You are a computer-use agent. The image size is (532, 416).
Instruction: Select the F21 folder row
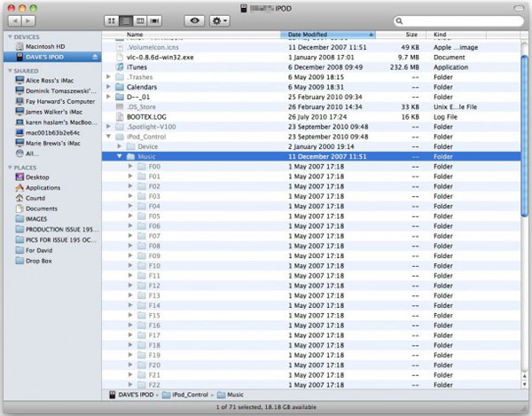311,375
